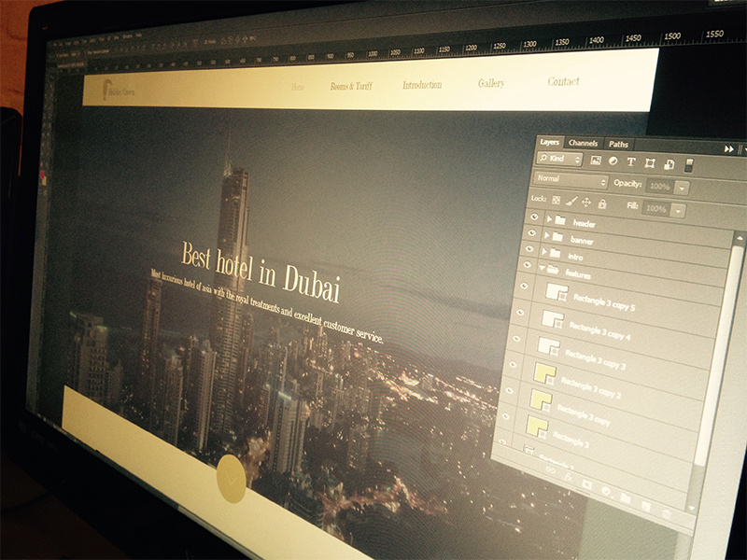Click the Lock transparent pixels icon

[x=556, y=198]
